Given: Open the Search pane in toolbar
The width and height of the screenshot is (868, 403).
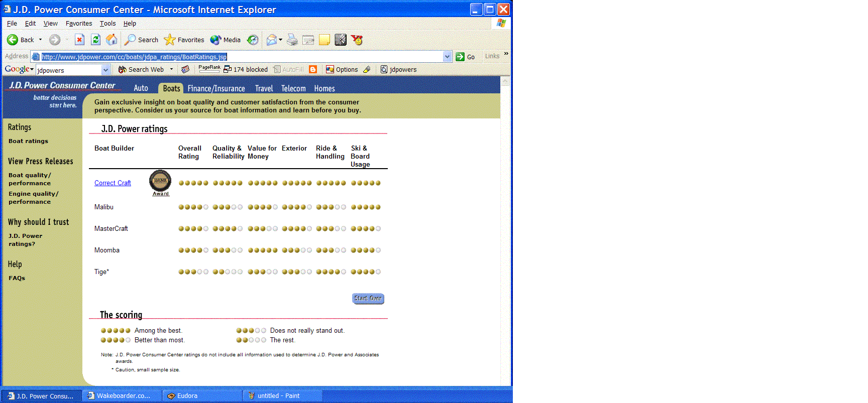Looking at the screenshot, I should coord(141,40).
